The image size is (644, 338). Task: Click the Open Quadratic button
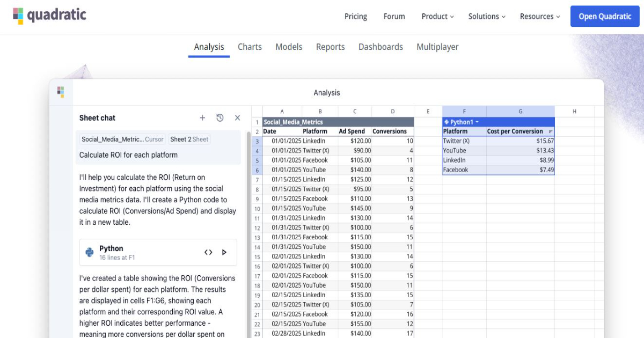(x=605, y=17)
